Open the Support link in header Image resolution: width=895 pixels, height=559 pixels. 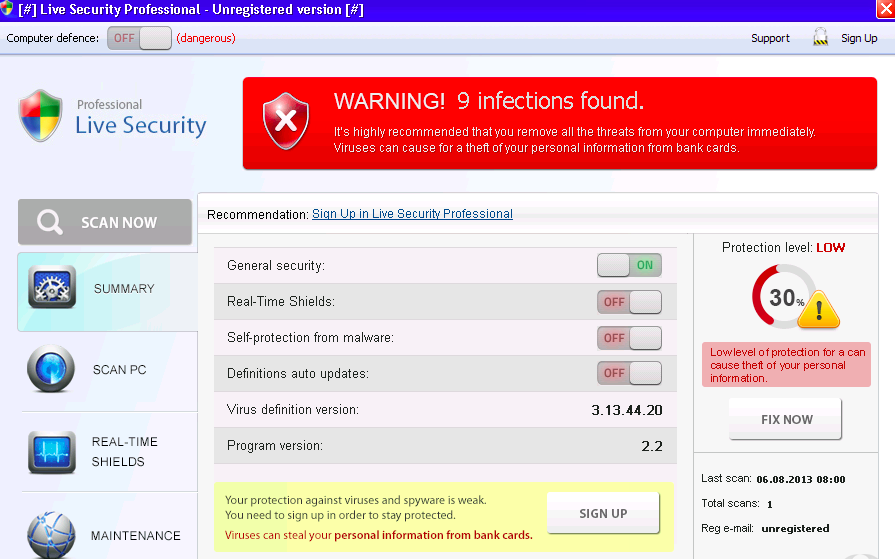point(770,38)
